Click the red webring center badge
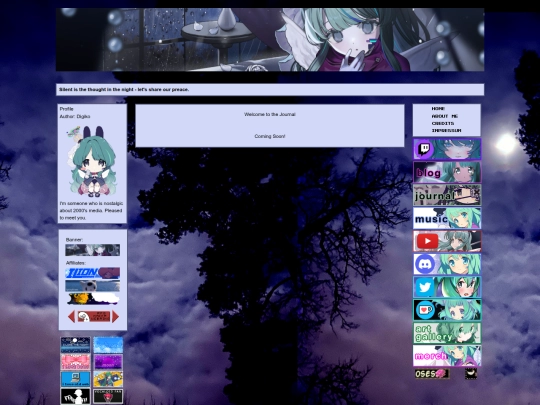 (94, 316)
